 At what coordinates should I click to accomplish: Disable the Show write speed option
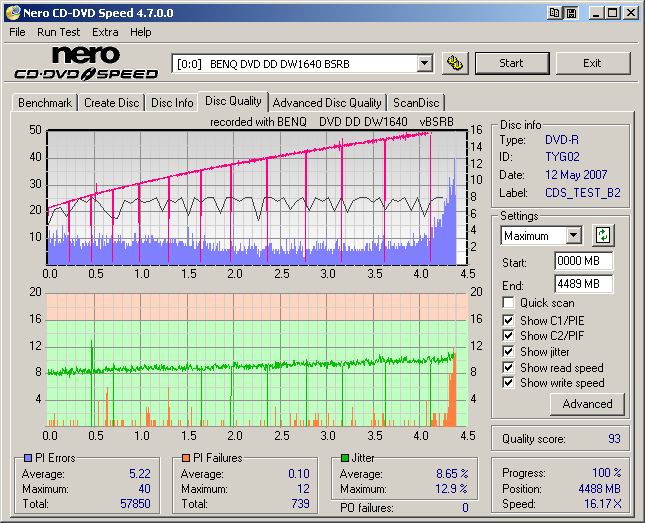[x=508, y=383]
